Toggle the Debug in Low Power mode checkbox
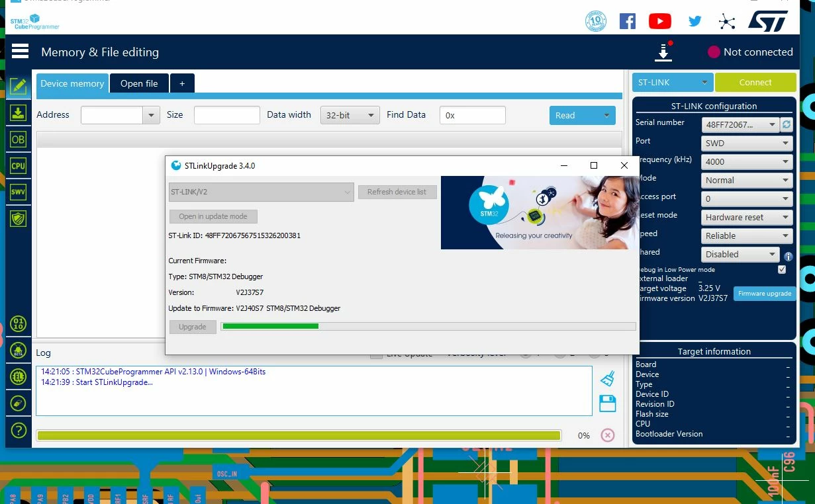This screenshot has width=815, height=504. (x=782, y=270)
